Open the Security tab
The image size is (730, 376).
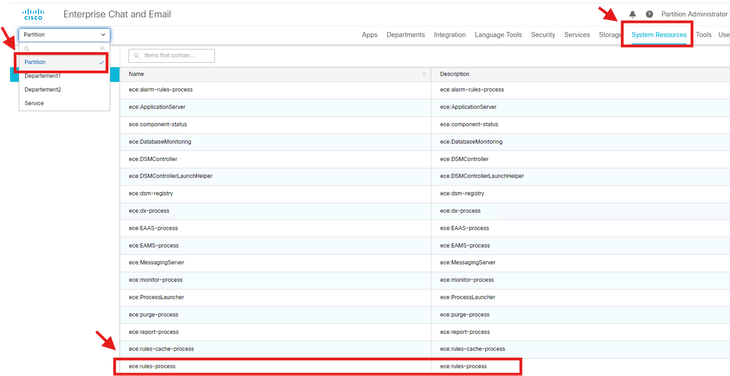click(543, 35)
